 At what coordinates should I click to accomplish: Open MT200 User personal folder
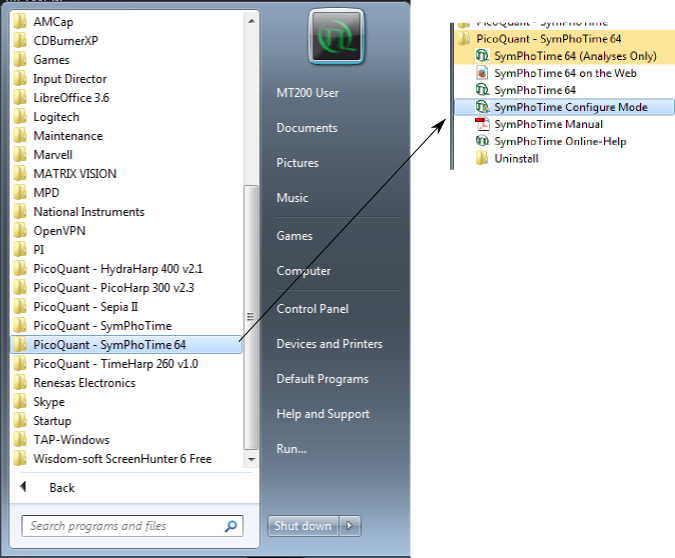pos(307,93)
